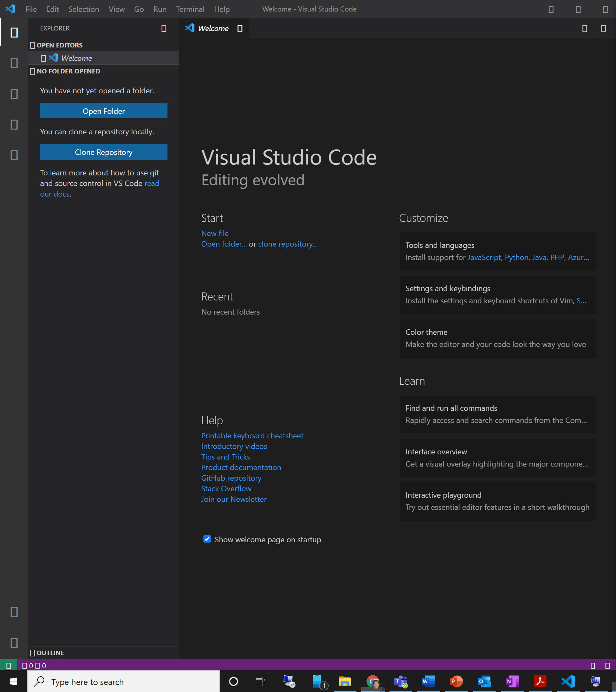Open the feedback icon in status bar
Viewport: 616px width, 692px height.
click(593, 666)
